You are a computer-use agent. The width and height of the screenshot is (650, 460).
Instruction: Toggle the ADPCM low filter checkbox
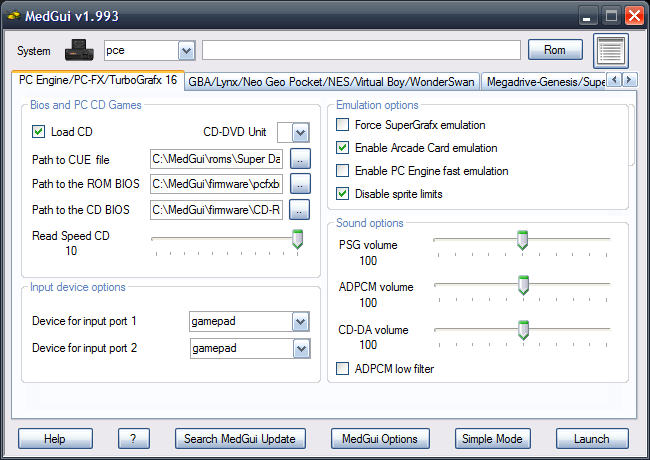343,369
